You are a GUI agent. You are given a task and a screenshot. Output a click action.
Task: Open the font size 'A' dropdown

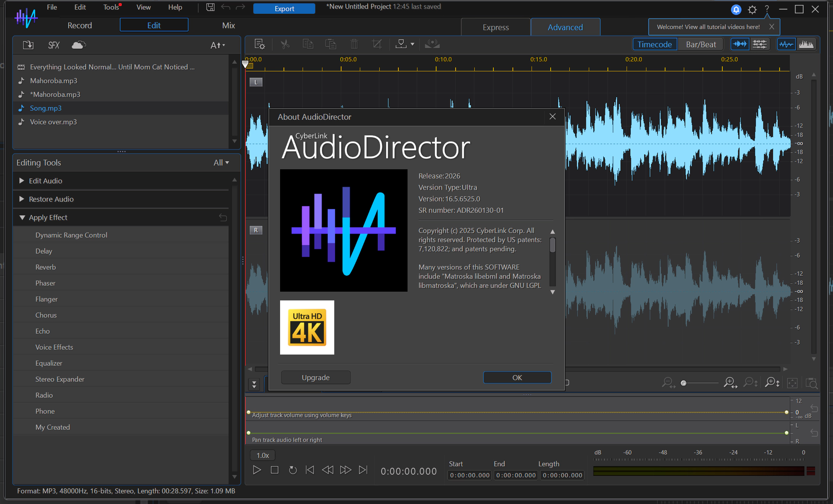click(x=218, y=45)
